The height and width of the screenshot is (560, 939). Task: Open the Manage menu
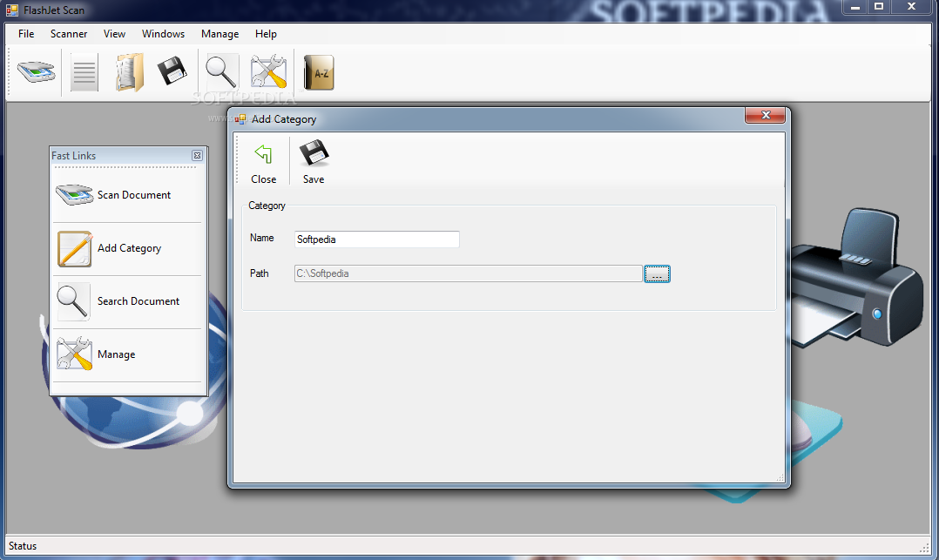[x=220, y=34]
